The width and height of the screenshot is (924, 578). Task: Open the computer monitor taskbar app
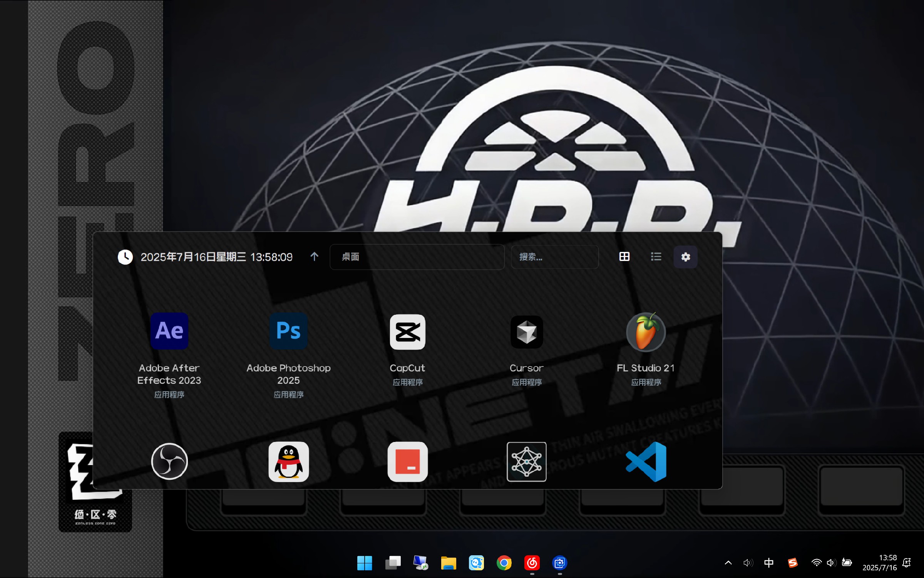[420, 563]
